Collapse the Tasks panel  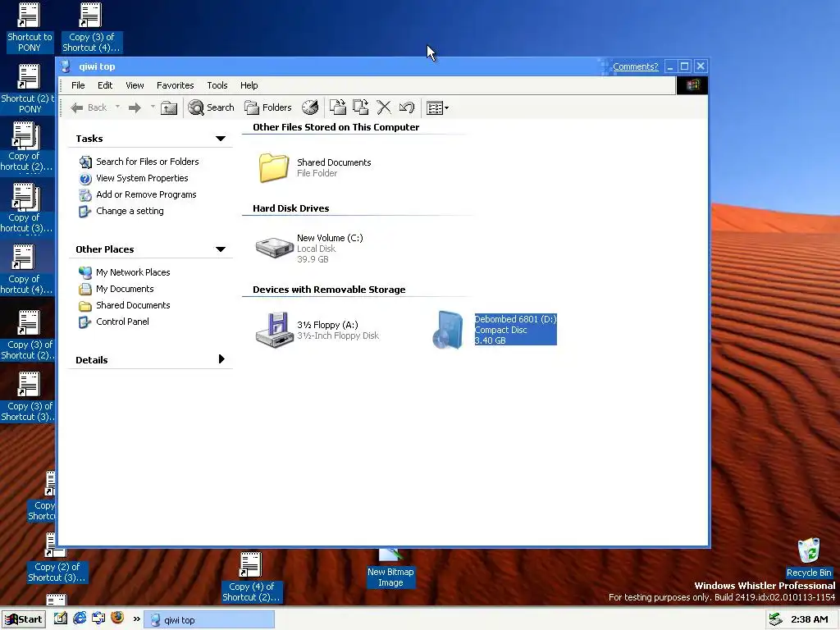220,139
